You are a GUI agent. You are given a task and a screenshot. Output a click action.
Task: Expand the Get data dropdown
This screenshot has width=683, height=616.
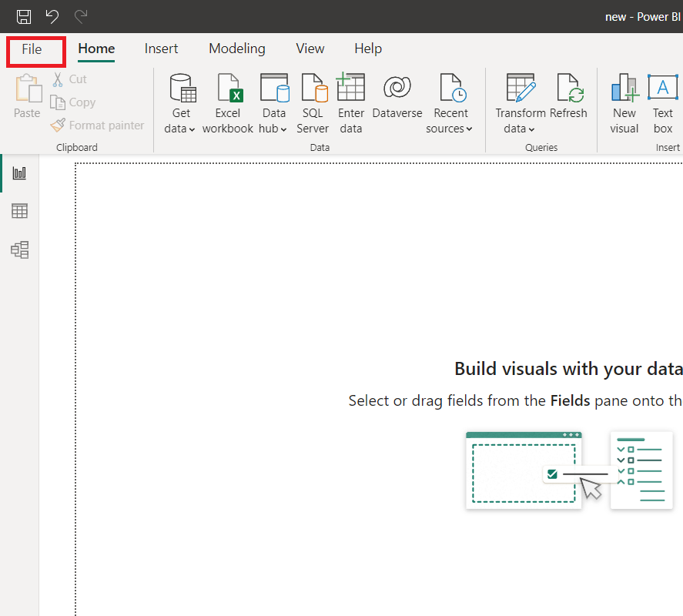[x=181, y=129]
